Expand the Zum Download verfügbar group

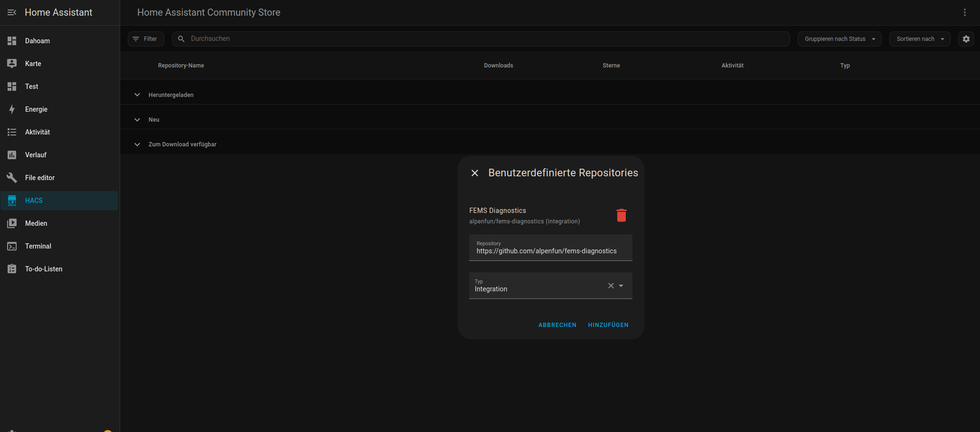(x=137, y=144)
